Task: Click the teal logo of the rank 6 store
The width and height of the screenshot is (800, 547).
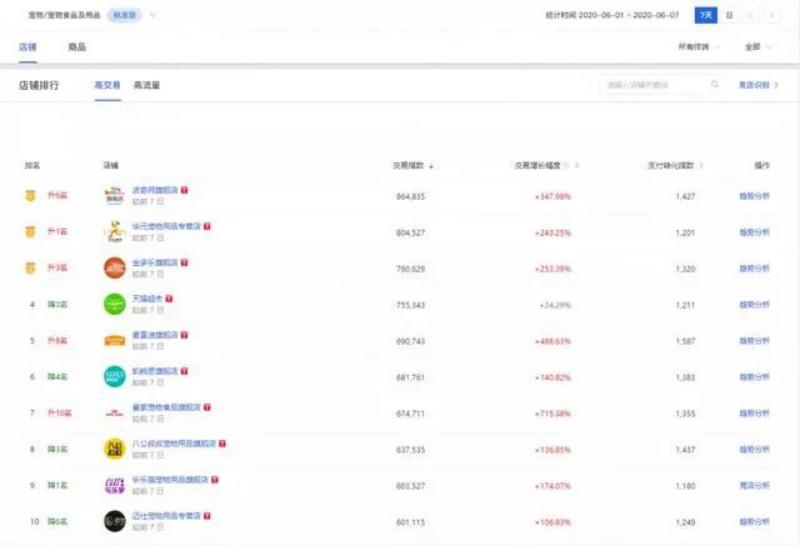Action: [115, 376]
